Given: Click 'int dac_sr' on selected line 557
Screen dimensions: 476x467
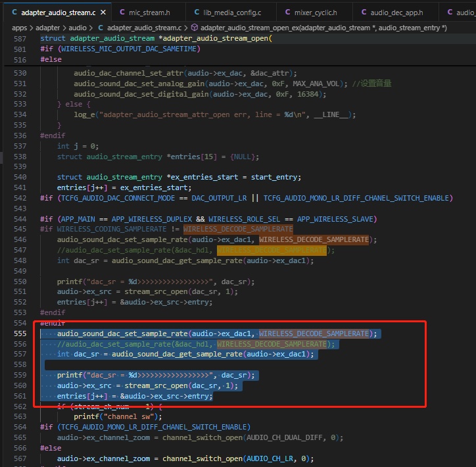Looking at the screenshot, I should (x=78, y=354).
